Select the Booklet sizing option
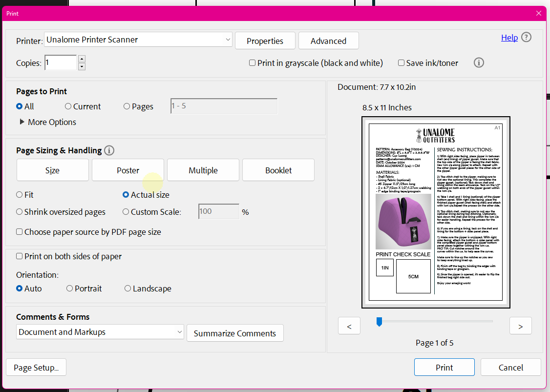This screenshot has width=550, height=392. coord(278,170)
